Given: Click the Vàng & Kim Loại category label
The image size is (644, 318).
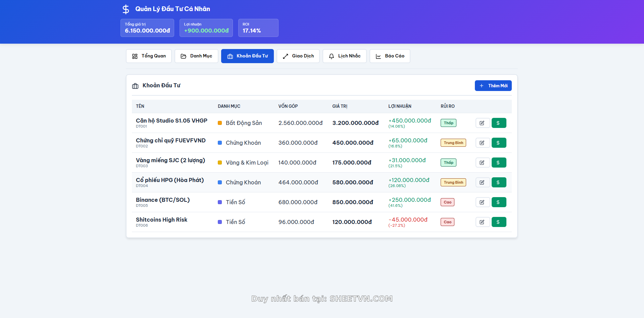Looking at the screenshot, I should pyautogui.click(x=247, y=163).
